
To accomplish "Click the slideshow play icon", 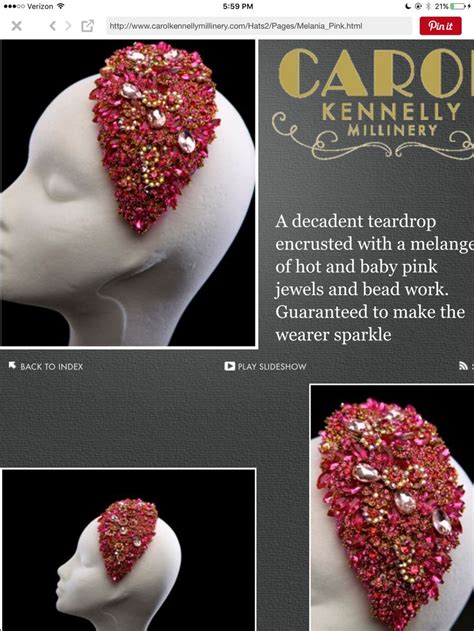I will coord(229,366).
